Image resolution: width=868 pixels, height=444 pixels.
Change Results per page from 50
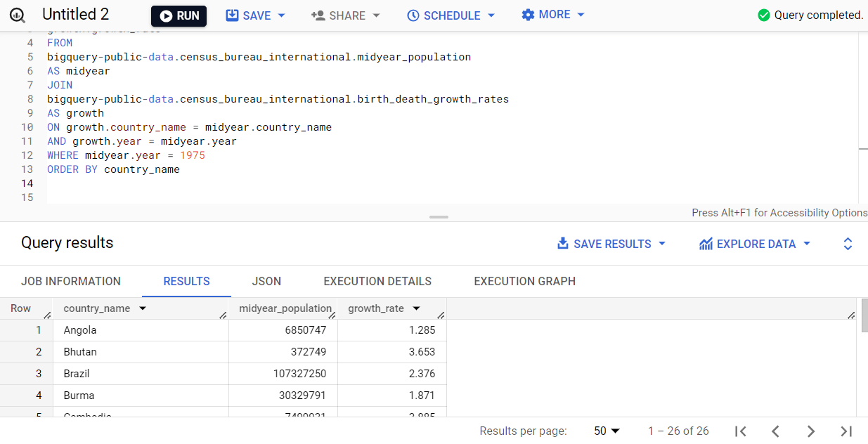pyautogui.click(x=606, y=430)
